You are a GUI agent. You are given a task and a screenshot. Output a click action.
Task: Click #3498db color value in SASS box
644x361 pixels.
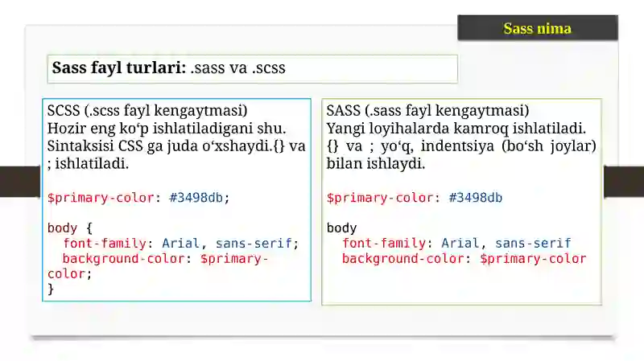pyautogui.click(x=475, y=198)
